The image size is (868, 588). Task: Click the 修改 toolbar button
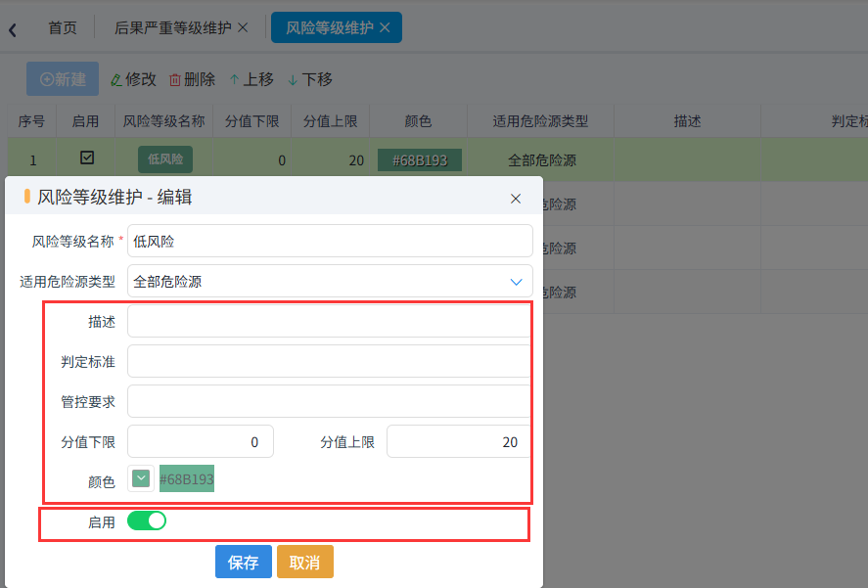pyautogui.click(x=133, y=79)
